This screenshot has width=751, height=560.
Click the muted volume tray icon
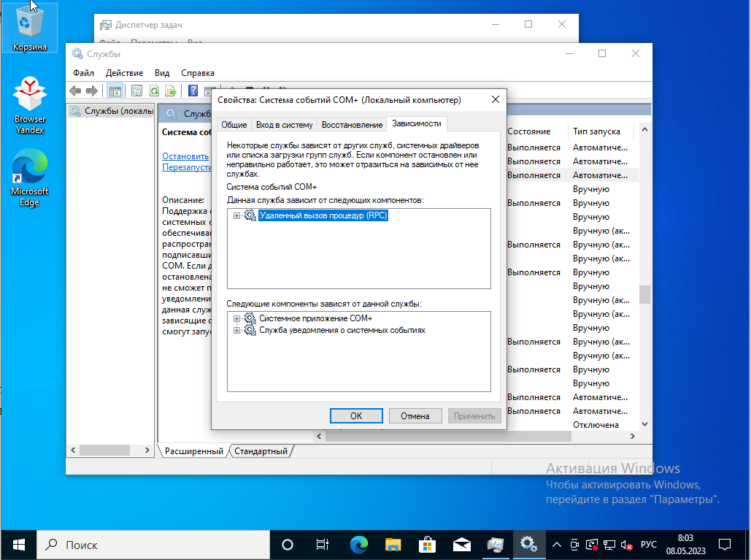(626, 545)
